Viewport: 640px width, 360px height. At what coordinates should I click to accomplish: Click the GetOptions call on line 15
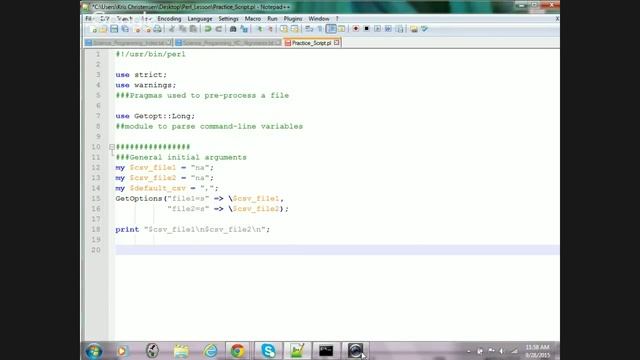click(200, 198)
